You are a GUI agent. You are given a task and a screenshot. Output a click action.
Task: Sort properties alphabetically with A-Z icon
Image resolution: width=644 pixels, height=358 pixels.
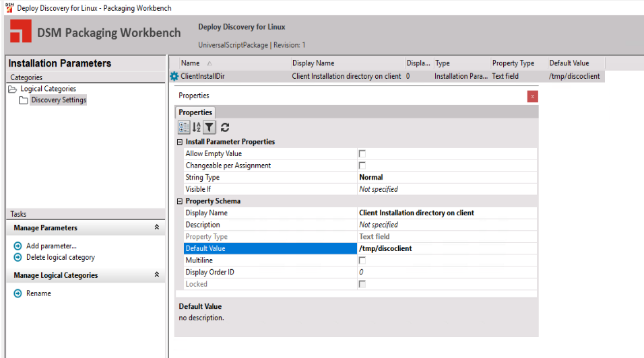(x=196, y=127)
